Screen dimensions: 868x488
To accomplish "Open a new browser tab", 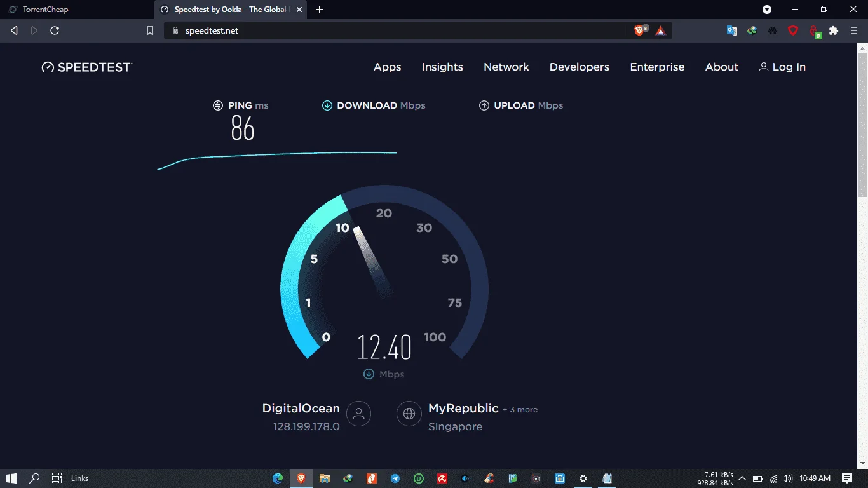I will (x=320, y=10).
